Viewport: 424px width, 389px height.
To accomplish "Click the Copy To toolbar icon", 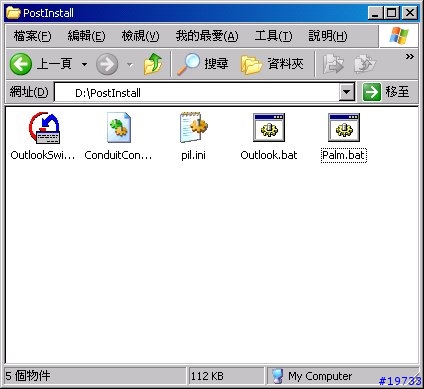I will 365,64.
